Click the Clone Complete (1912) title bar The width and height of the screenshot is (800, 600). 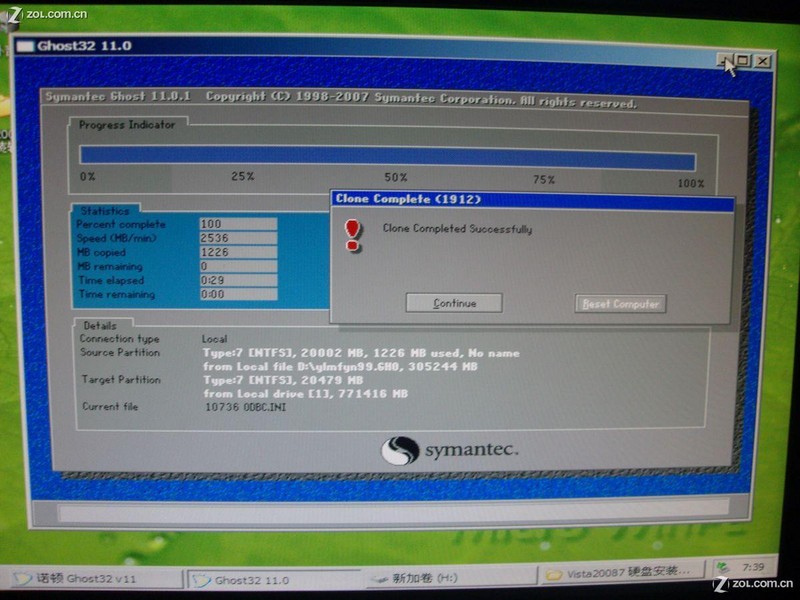point(533,199)
